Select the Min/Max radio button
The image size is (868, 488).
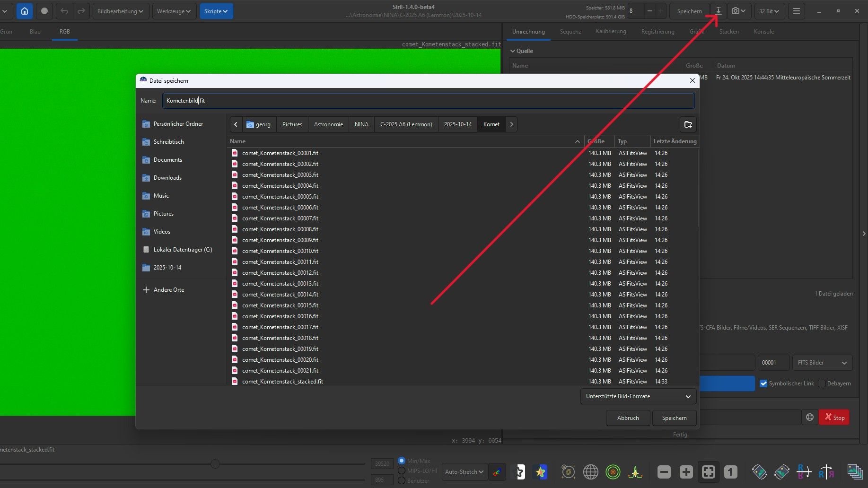pyautogui.click(x=402, y=461)
